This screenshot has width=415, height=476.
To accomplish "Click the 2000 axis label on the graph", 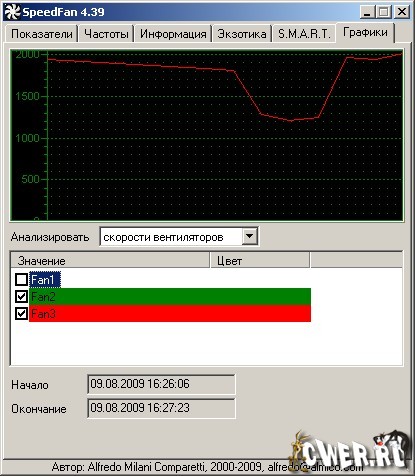I will [x=27, y=54].
